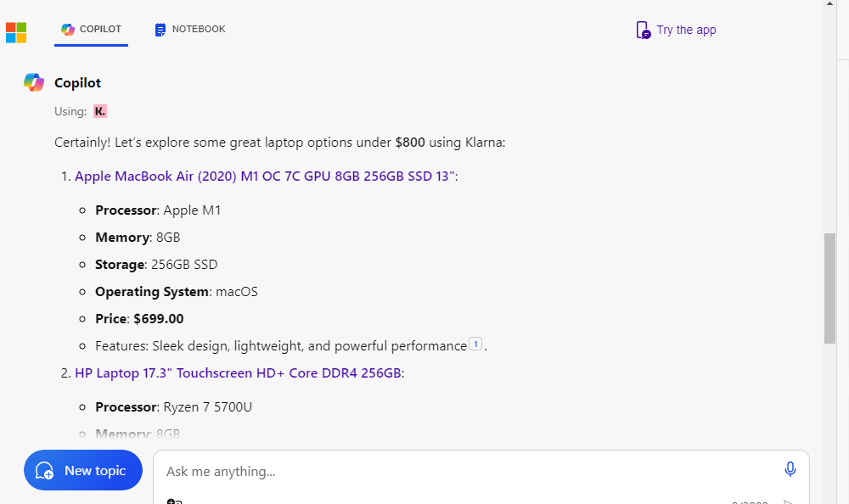This screenshot has height=504, width=849.
Task: Start a New topic
Action: [82, 470]
